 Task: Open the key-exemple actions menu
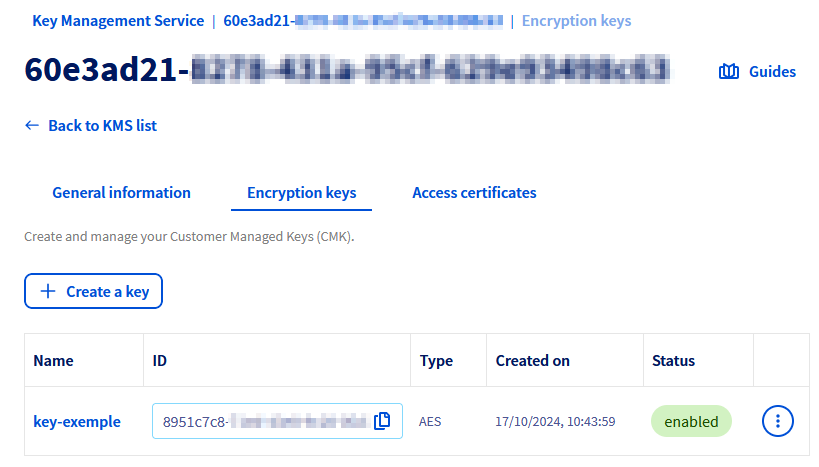click(x=778, y=421)
